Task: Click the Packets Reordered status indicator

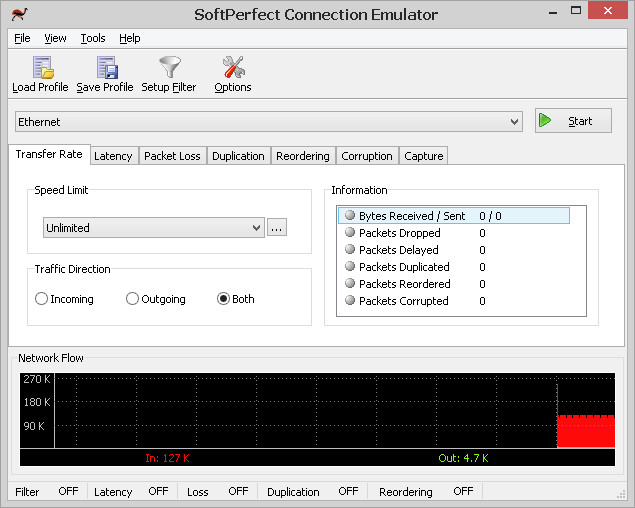Action: 350,283
